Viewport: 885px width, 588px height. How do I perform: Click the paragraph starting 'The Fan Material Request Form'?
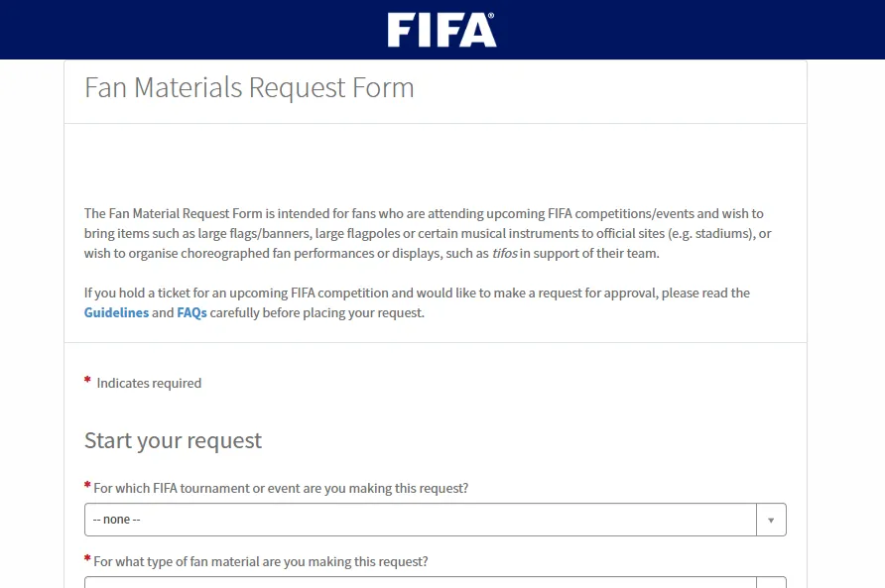click(427, 234)
